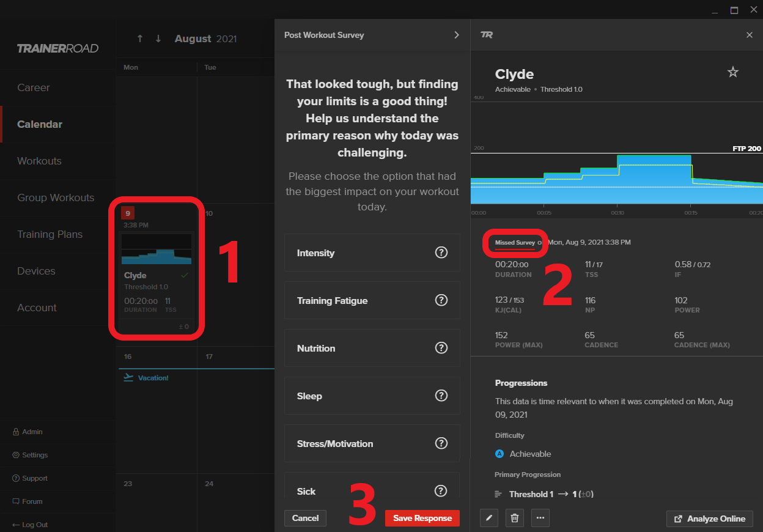Open help for the Nutrition option

point(441,348)
